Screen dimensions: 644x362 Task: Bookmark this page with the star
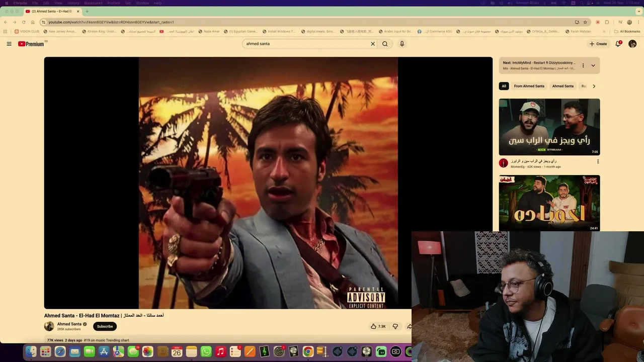click(x=585, y=22)
